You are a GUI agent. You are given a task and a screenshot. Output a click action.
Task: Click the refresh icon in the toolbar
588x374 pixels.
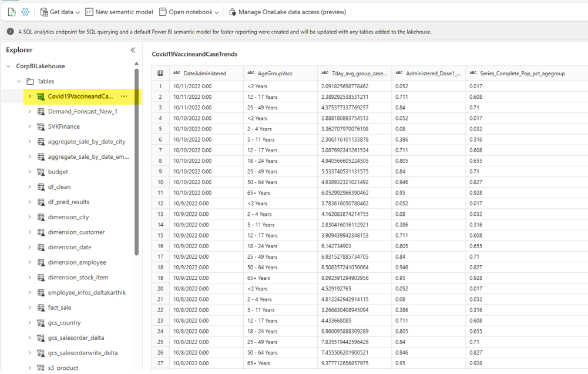pyautogui.click(x=12, y=12)
